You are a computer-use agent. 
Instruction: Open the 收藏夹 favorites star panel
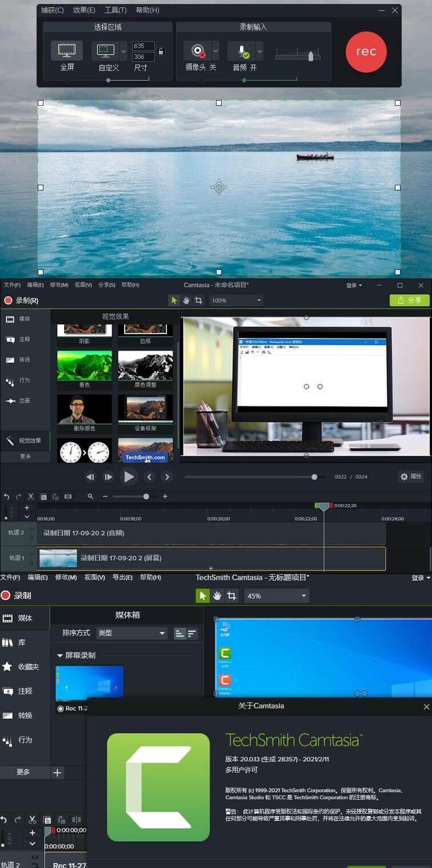click(21, 667)
